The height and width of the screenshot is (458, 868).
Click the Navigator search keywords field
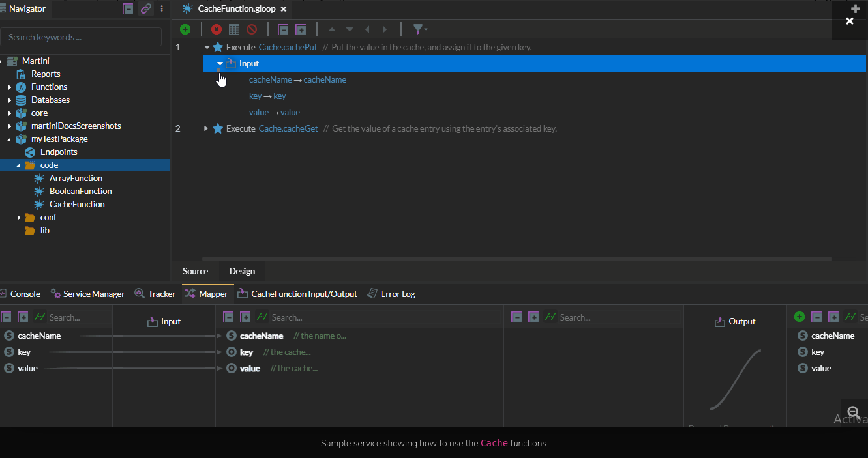81,37
